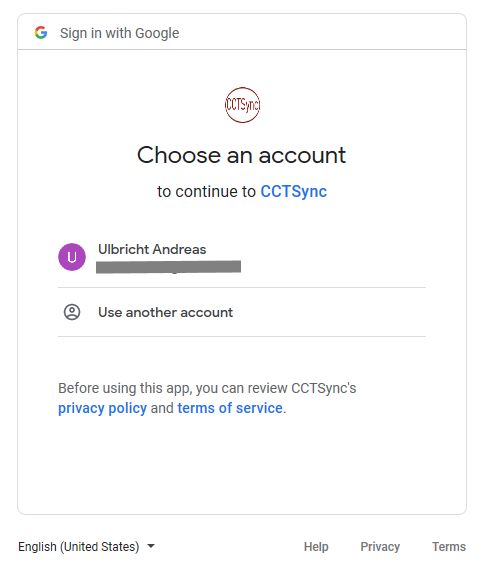The image size is (490, 568).
Task: Open the terms of service link
Action: (230, 408)
